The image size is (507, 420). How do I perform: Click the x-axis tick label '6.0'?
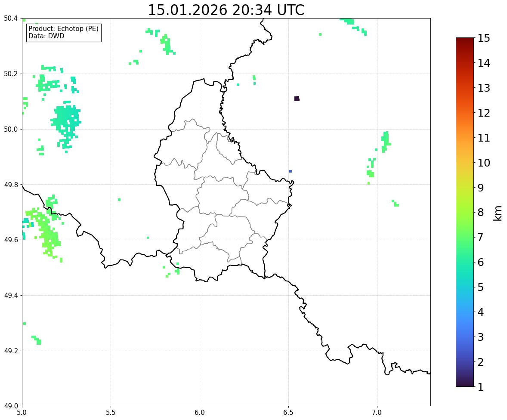click(x=200, y=413)
